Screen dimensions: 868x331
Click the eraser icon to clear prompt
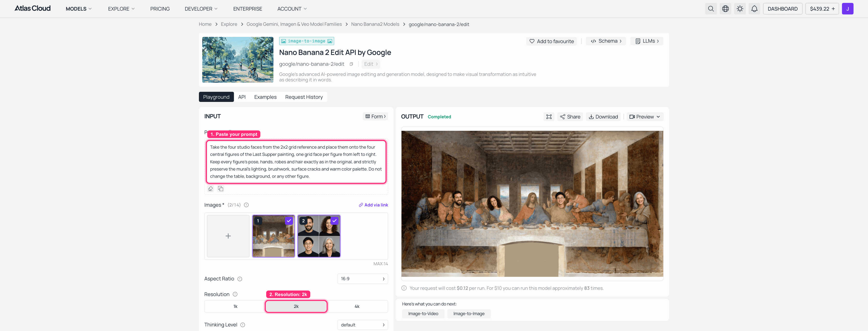click(210, 189)
